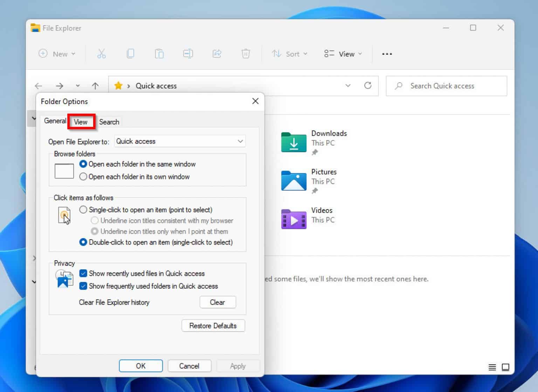Image resolution: width=538 pixels, height=392 pixels.
Task: Clear File Explorer history
Action: tap(218, 302)
